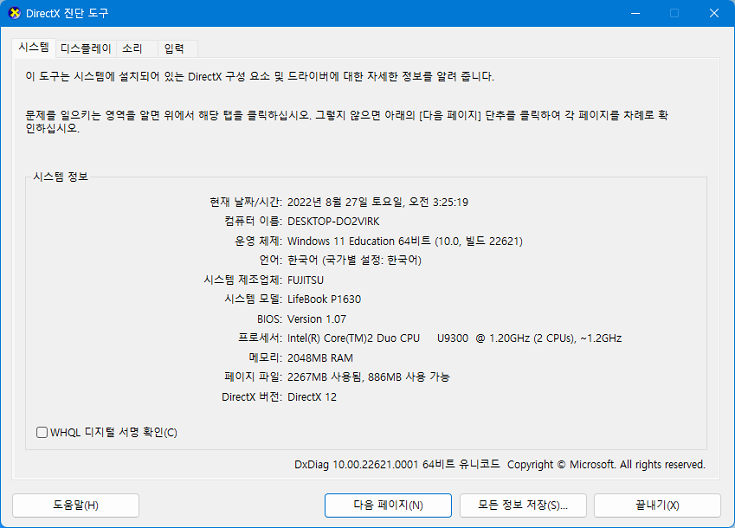735x528 pixels.
Task: Select computer name DESKTOP-DO2VIRK
Action: pos(333,221)
